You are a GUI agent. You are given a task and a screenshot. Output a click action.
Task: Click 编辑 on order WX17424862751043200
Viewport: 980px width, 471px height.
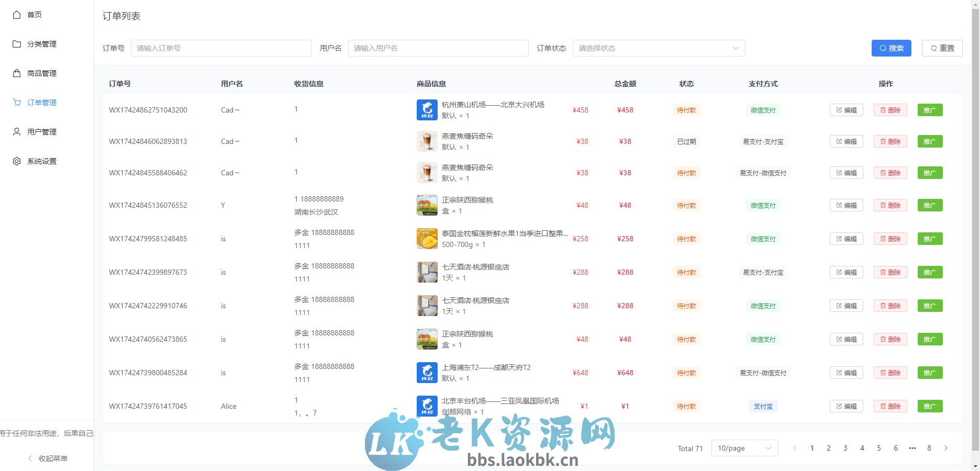(846, 110)
